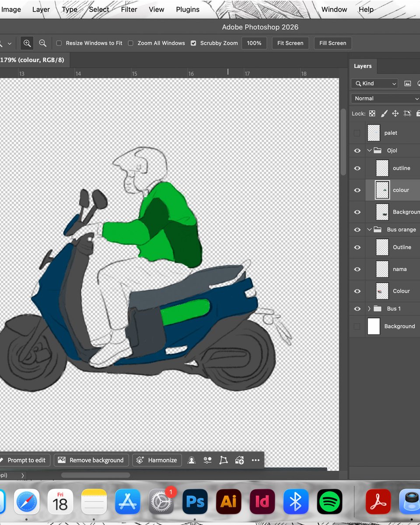Open the Layer menu
The image size is (420, 525).
tap(41, 9)
